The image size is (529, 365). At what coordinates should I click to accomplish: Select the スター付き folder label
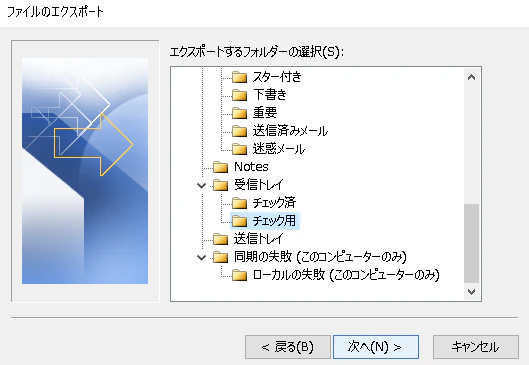[277, 77]
